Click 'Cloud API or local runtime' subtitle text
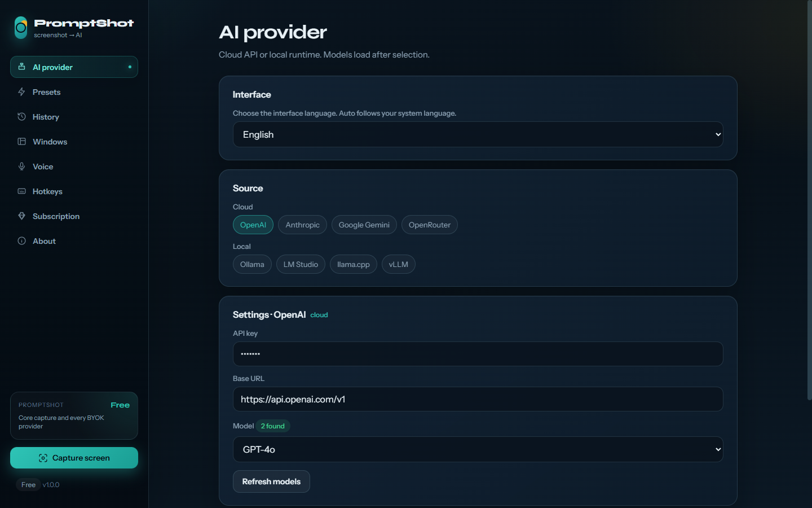This screenshot has height=508, width=812. coord(324,55)
